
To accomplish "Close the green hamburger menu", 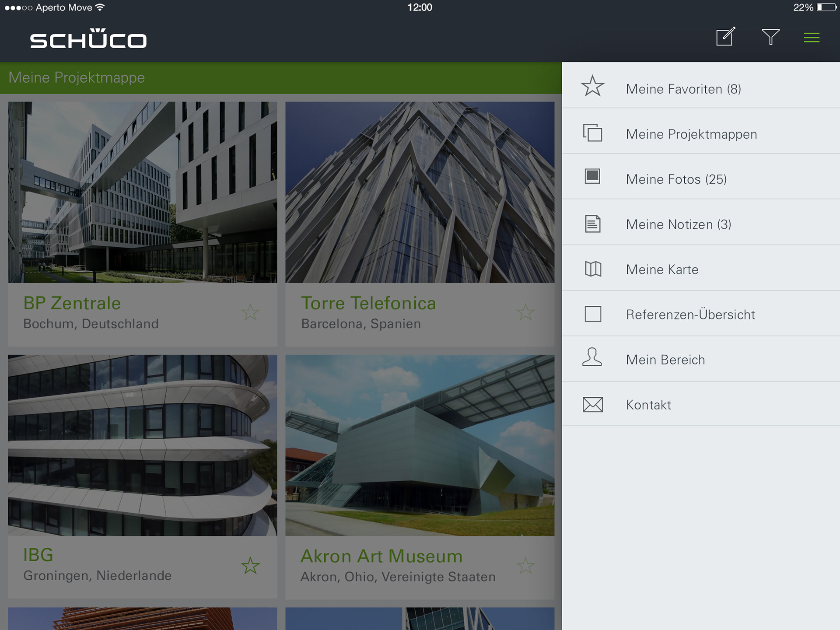I will (x=812, y=38).
